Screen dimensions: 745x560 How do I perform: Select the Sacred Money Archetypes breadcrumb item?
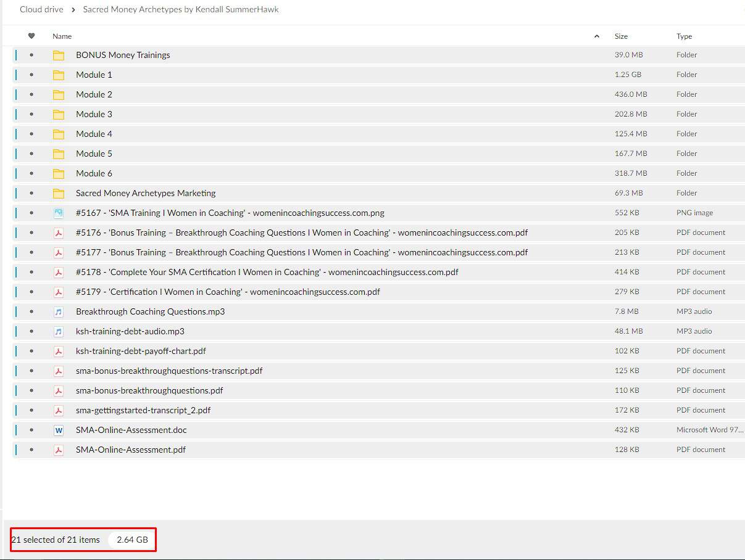pos(181,9)
